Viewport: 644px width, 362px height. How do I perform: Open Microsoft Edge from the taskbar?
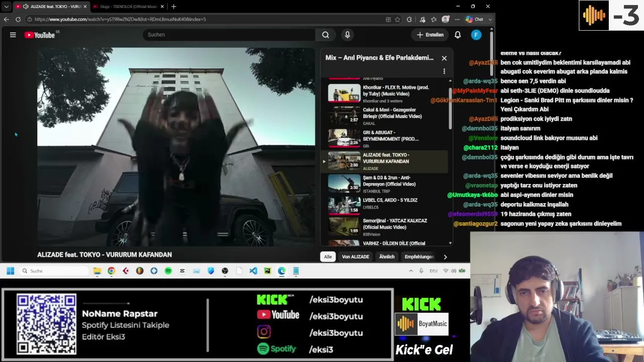pyautogui.click(x=282, y=271)
